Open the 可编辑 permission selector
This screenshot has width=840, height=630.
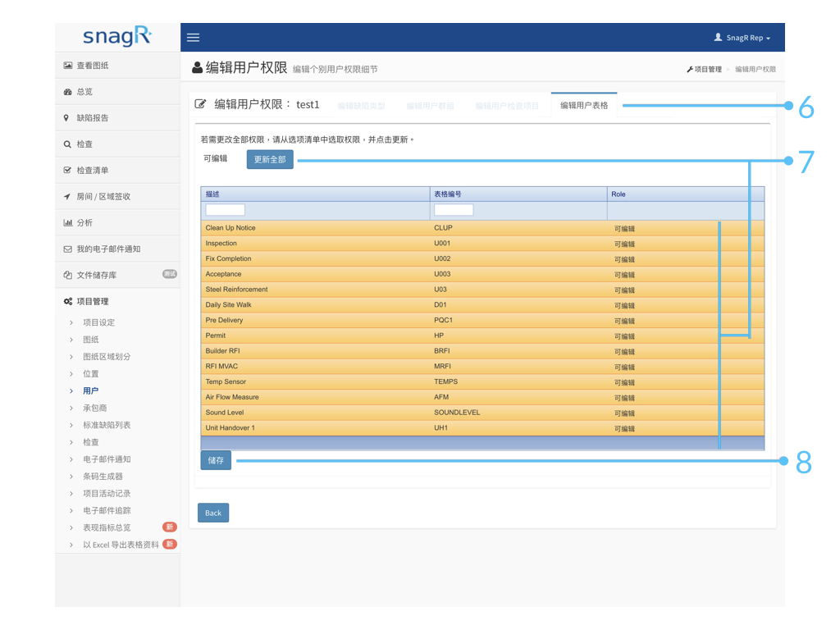[x=216, y=158]
